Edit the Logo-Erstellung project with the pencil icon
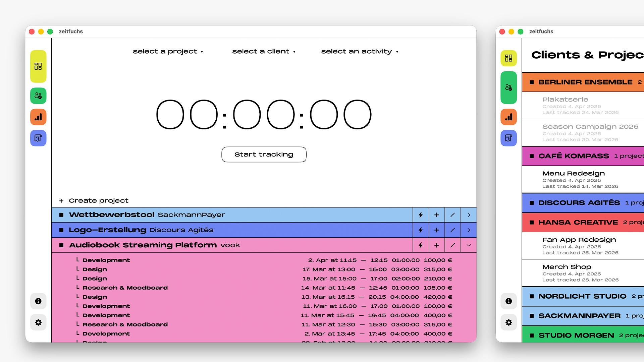This screenshot has width=644, height=362. click(x=452, y=230)
